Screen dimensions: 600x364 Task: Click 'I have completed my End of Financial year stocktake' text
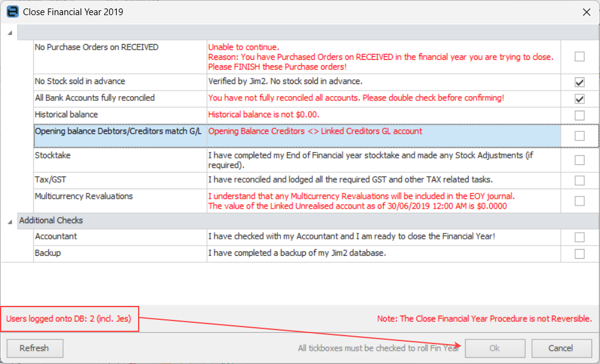[x=371, y=160]
